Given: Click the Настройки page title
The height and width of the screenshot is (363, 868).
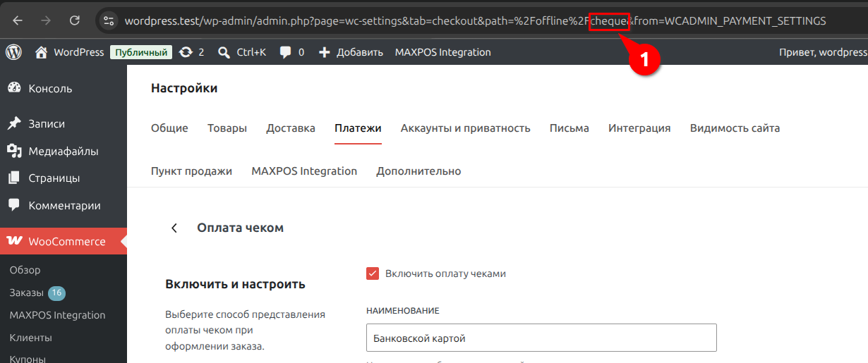Looking at the screenshot, I should pyautogui.click(x=184, y=88).
